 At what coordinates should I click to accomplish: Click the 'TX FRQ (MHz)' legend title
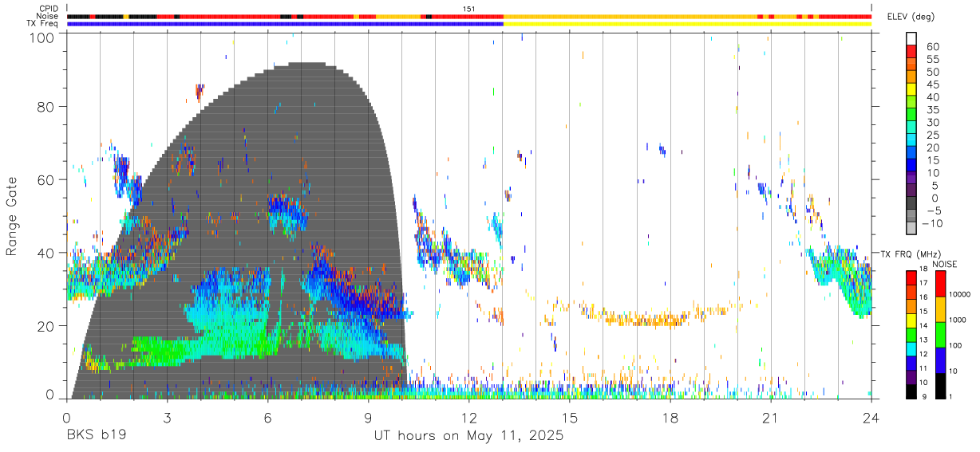pyautogui.click(x=909, y=254)
